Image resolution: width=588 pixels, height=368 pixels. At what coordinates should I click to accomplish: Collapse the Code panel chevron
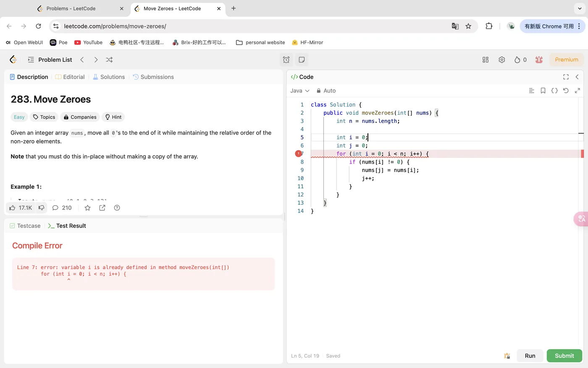[577, 77]
